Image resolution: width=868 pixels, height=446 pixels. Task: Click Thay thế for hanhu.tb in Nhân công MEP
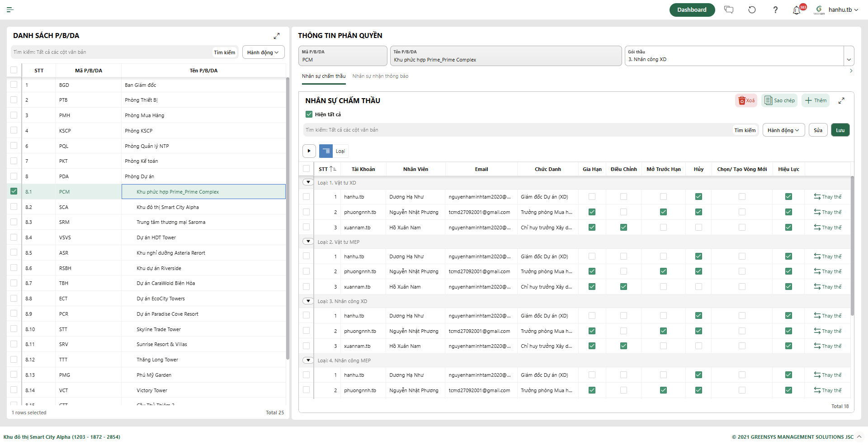(x=828, y=375)
